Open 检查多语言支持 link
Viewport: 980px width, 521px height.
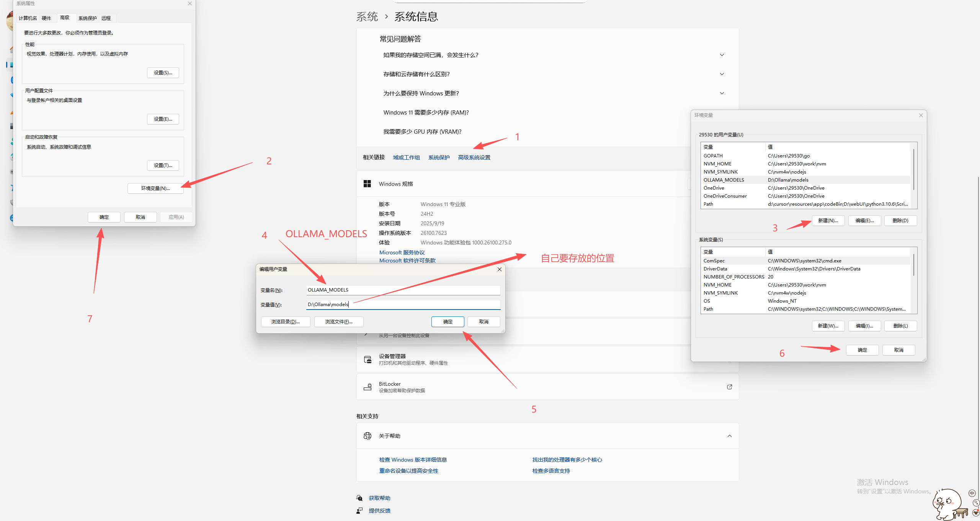(551, 471)
